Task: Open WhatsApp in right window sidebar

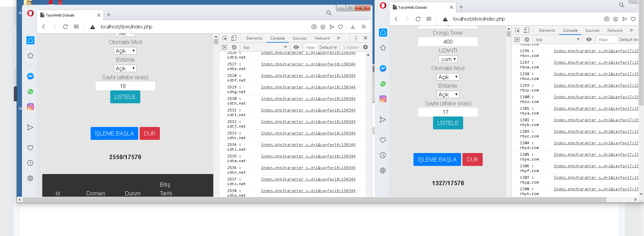Action: tap(383, 84)
